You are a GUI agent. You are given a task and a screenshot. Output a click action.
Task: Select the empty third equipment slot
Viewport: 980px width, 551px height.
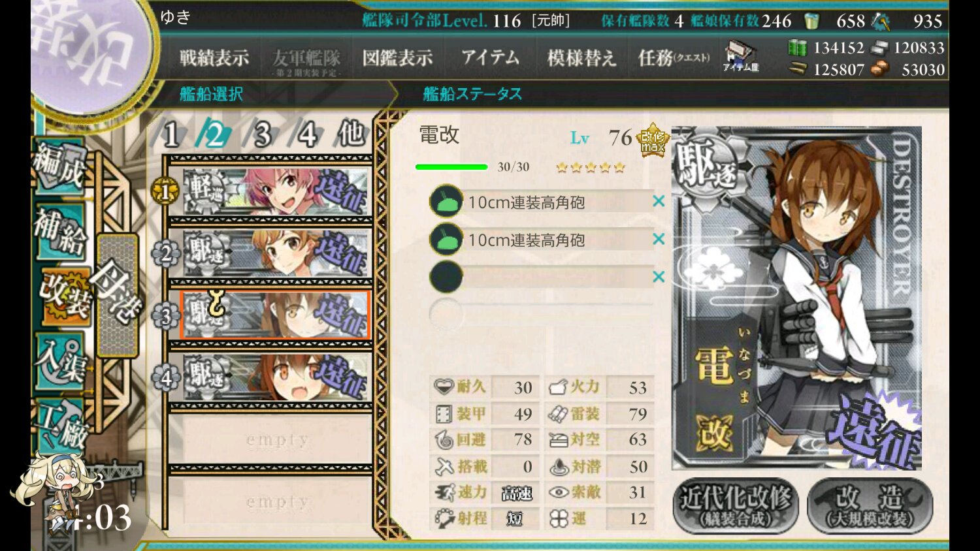click(x=542, y=277)
